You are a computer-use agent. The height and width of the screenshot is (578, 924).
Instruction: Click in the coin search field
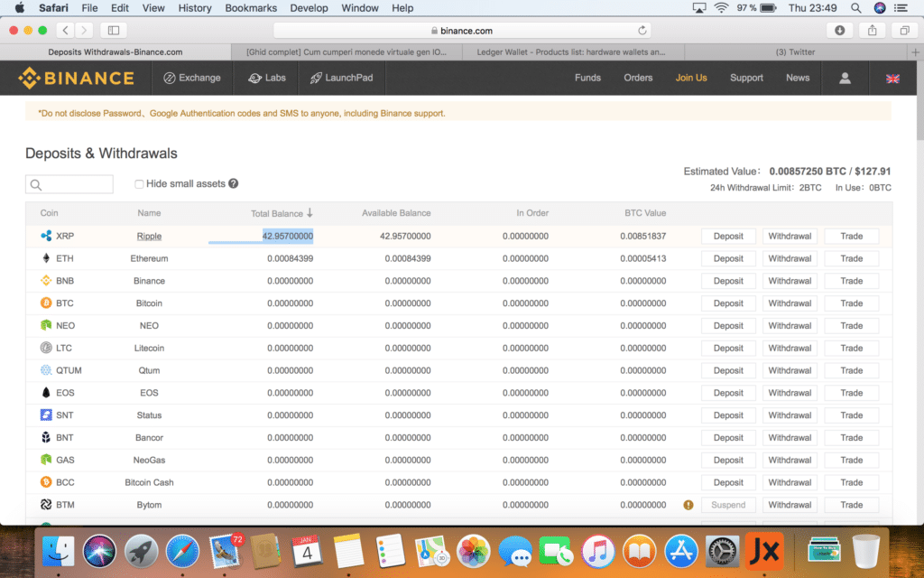coord(69,184)
